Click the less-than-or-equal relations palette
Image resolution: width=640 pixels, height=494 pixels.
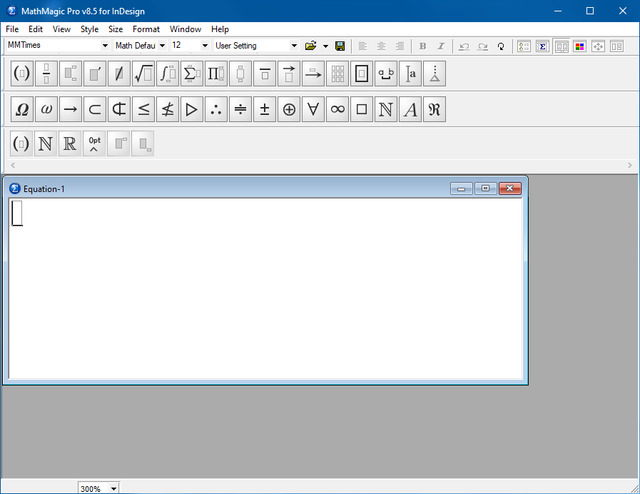143,109
